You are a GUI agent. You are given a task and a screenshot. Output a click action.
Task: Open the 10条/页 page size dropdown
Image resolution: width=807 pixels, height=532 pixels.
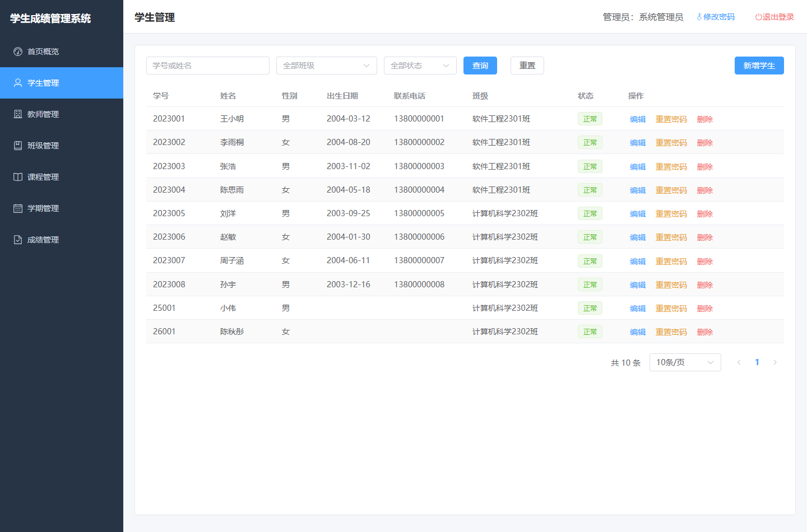point(685,362)
